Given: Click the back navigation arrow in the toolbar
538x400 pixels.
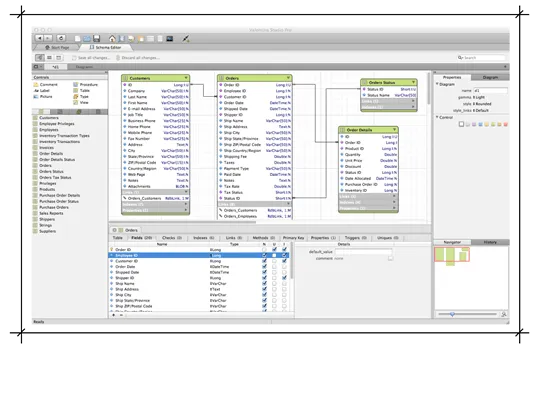Looking at the screenshot, I should pyautogui.click(x=40, y=38).
